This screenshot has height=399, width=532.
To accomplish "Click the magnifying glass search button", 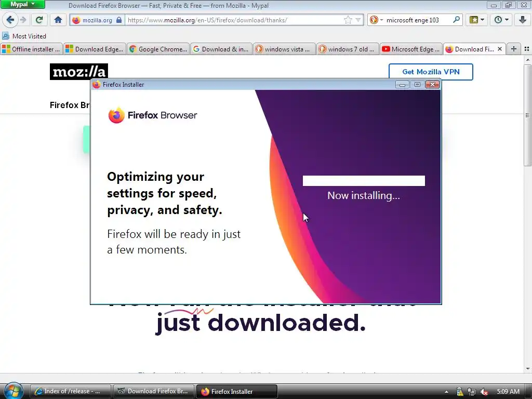I will (x=456, y=20).
